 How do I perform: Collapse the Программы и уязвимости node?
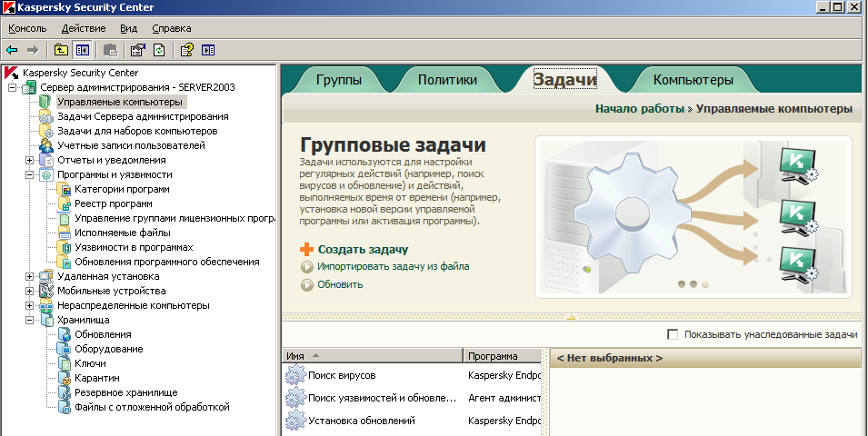(29, 174)
